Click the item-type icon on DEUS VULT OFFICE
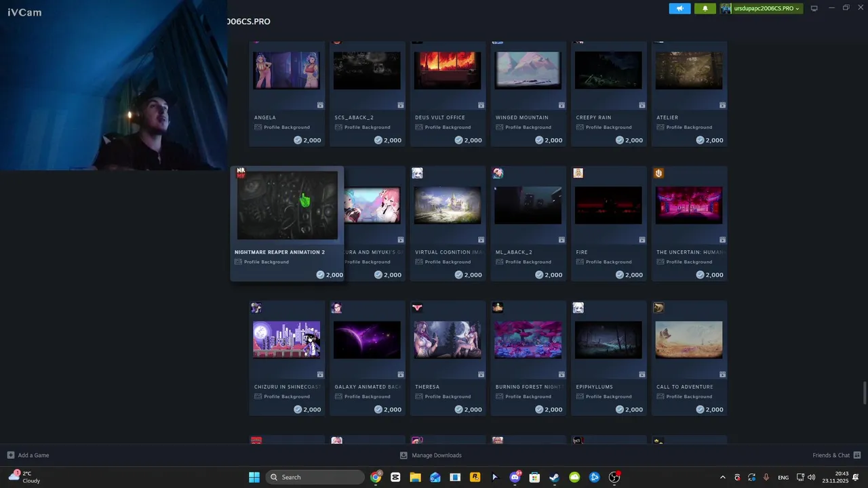Image resolution: width=868 pixels, height=488 pixels. coord(481,105)
